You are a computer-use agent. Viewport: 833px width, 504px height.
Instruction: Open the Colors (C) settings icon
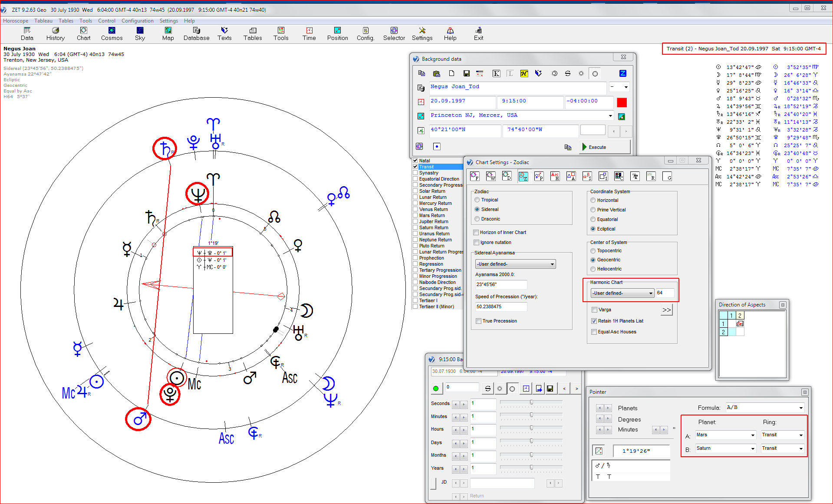[619, 176]
